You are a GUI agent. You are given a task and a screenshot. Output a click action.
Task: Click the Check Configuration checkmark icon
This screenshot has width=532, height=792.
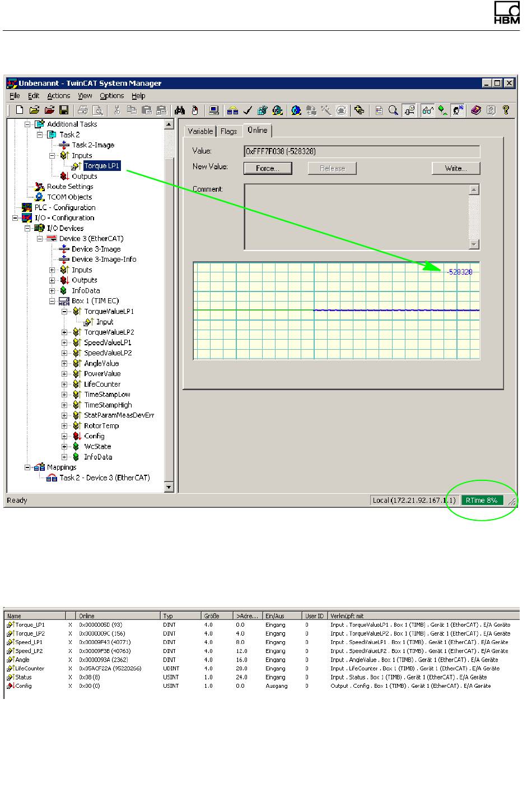pos(248,110)
